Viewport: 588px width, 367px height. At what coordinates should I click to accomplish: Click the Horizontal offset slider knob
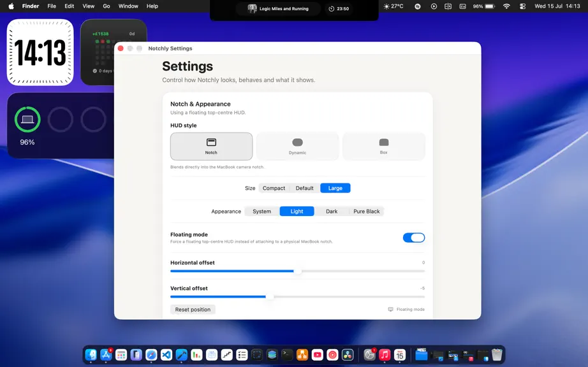pyautogui.click(x=297, y=271)
